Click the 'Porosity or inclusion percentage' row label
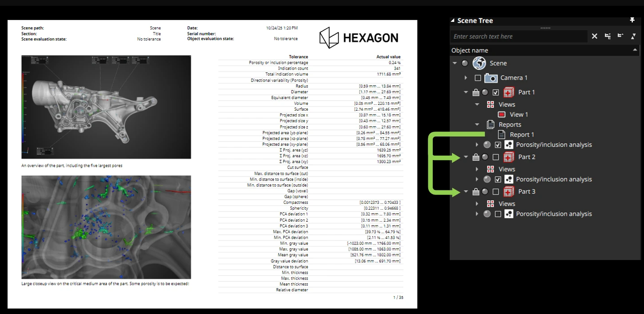 [x=278, y=63]
